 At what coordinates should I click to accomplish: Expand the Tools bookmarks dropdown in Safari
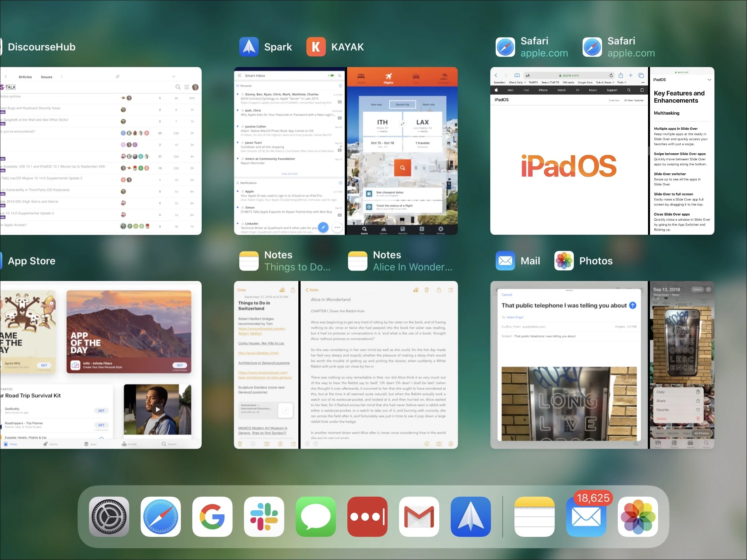pos(621,82)
